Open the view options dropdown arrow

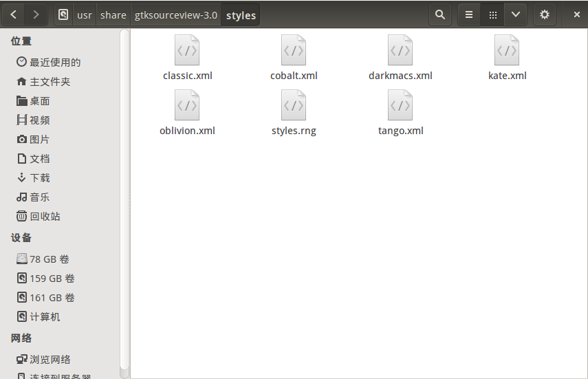click(516, 14)
